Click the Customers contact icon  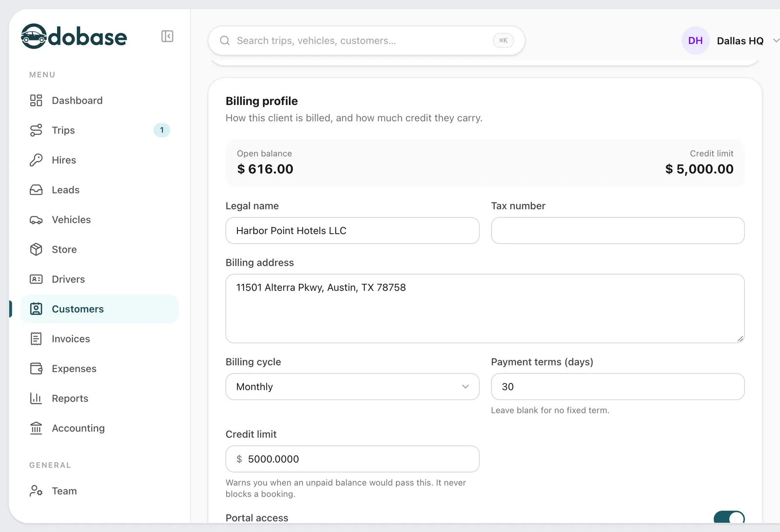36,309
